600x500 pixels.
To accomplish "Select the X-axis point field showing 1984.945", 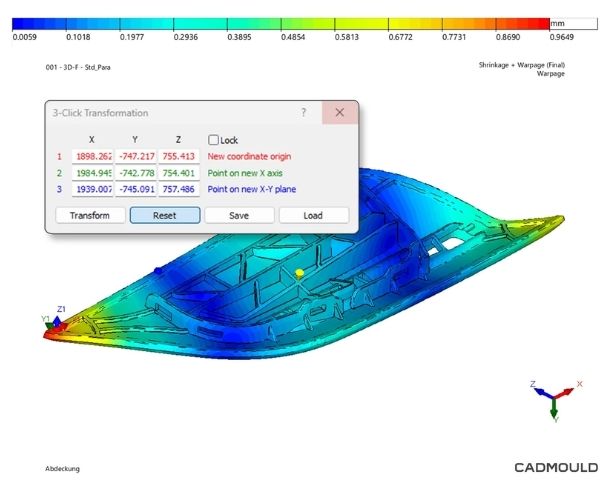I will [x=91, y=173].
